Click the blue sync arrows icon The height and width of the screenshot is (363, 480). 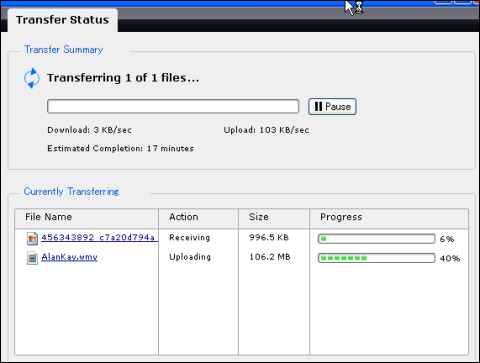(32, 79)
